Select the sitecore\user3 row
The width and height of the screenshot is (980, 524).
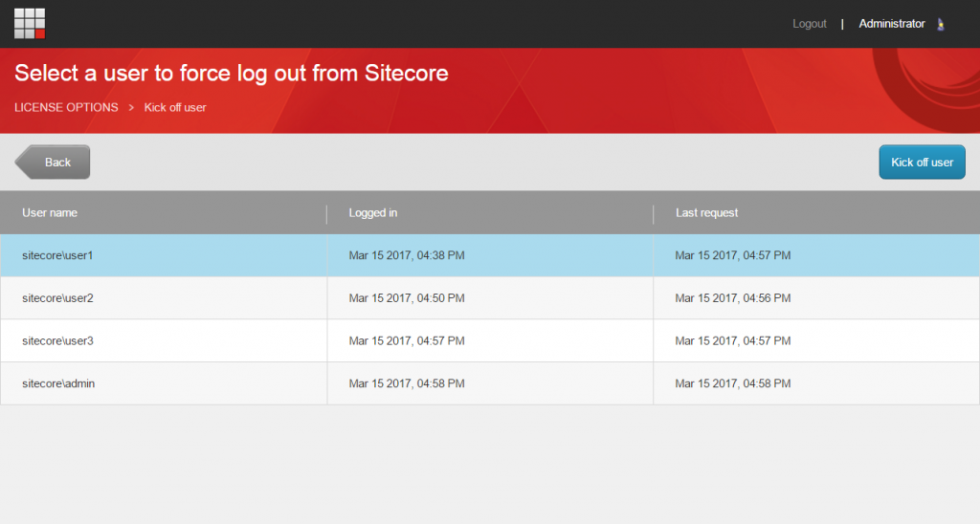click(490, 341)
